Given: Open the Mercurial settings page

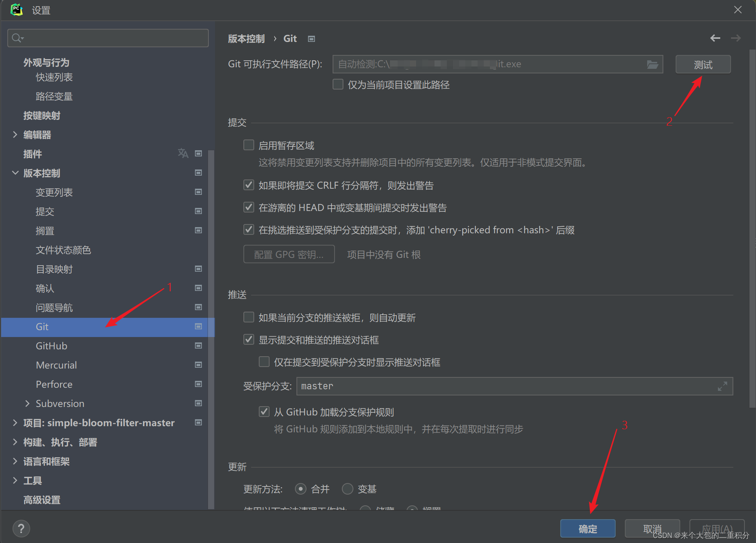Looking at the screenshot, I should (56, 365).
